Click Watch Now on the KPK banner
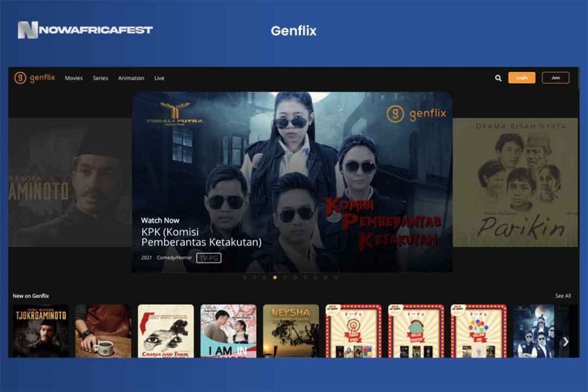 click(160, 220)
